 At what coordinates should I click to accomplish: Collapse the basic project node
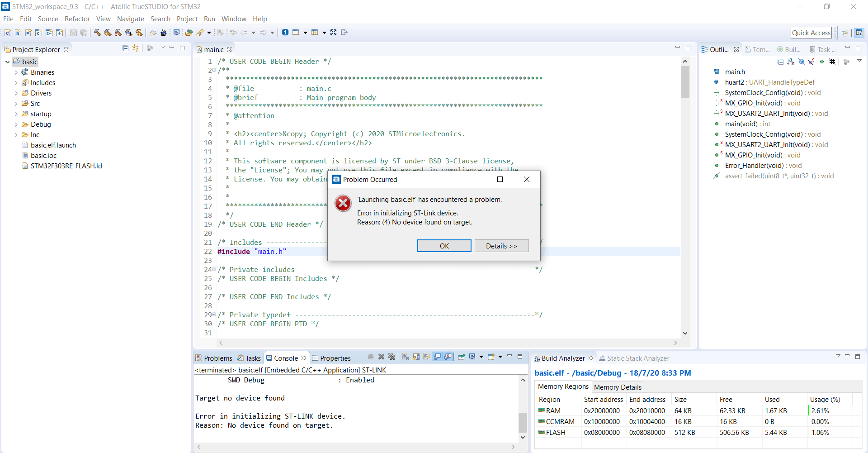point(8,62)
